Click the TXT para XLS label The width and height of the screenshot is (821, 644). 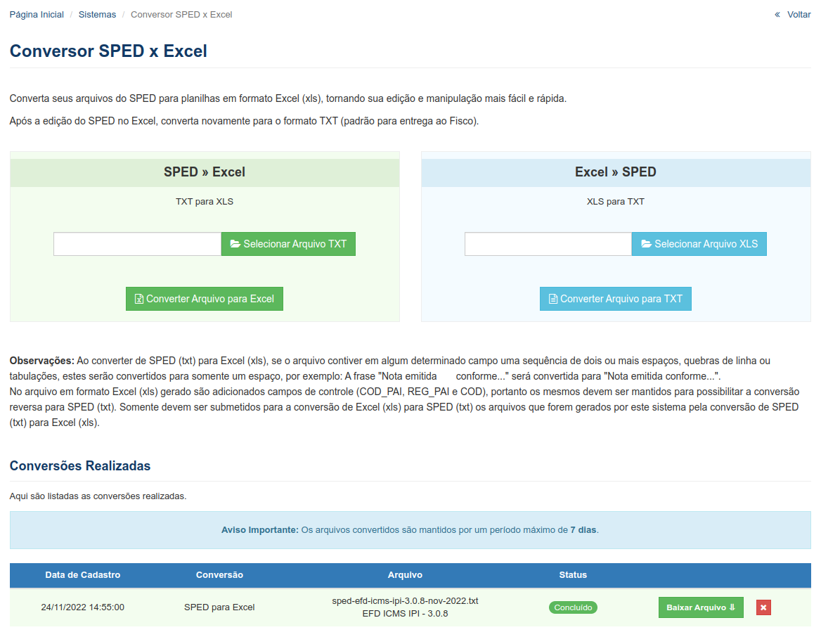(205, 202)
